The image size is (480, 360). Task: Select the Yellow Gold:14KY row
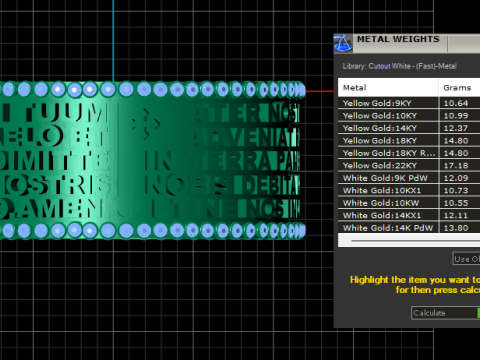tap(409, 128)
